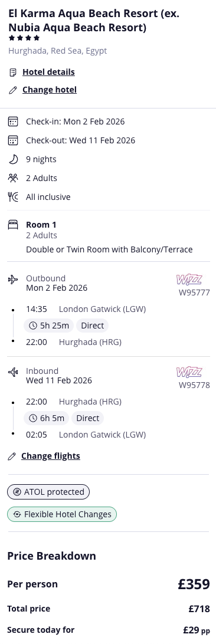Click the check-out calendar icon
This screenshot has height=644, width=216.
pyautogui.click(x=13, y=140)
